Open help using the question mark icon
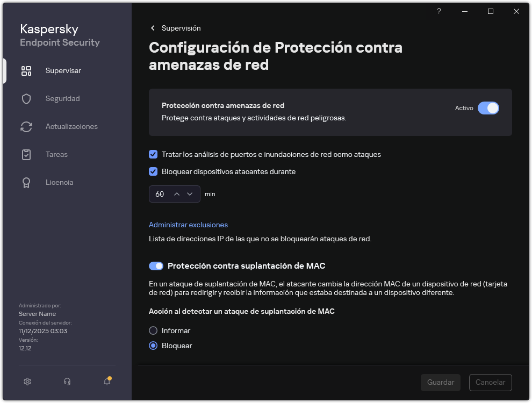 (438, 11)
